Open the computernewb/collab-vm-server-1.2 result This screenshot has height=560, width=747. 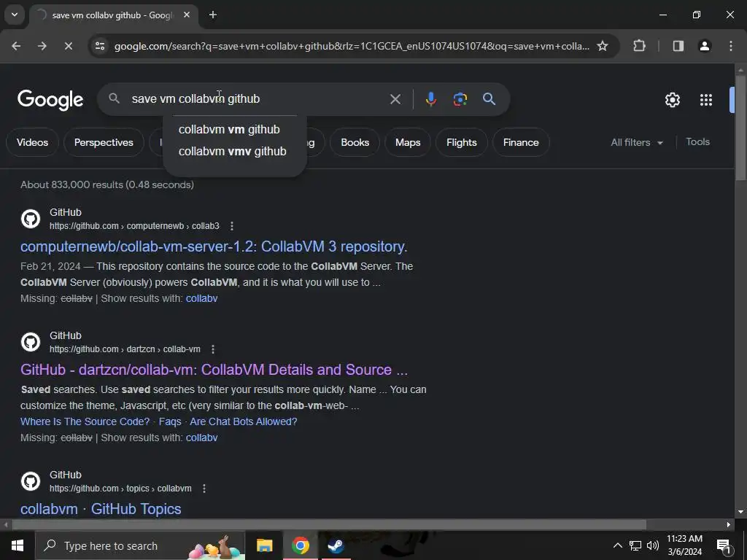click(x=214, y=246)
